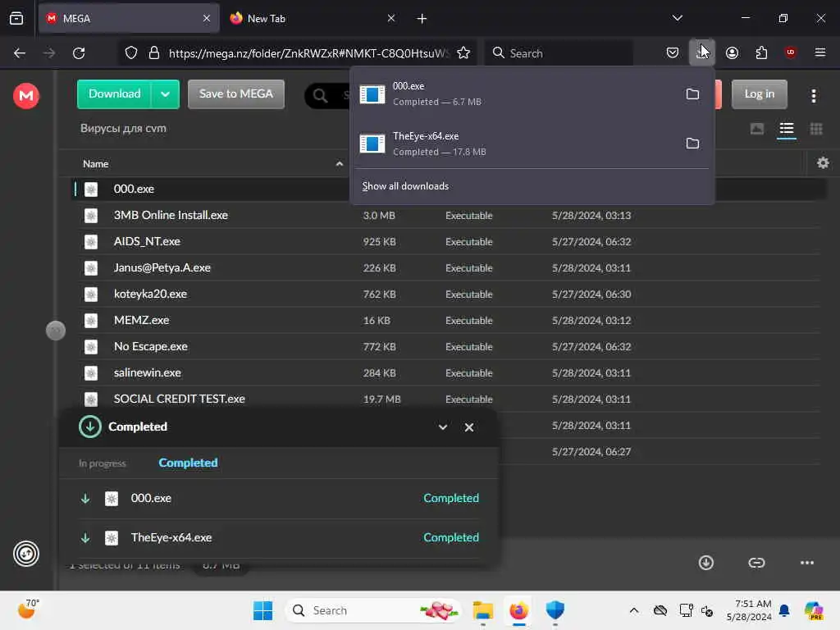840x630 pixels.
Task: Open Firefox application menu
Action: [819, 52]
